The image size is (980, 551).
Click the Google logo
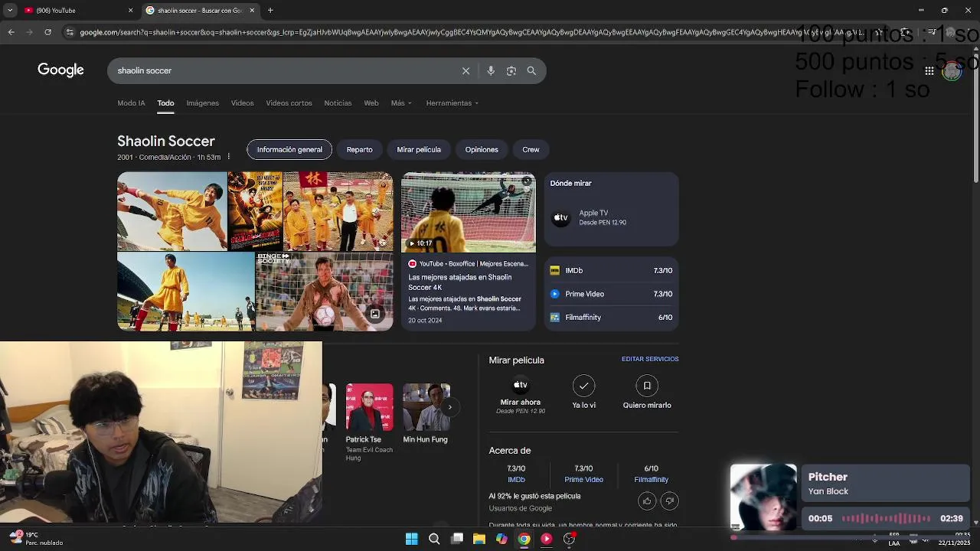(x=60, y=70)
